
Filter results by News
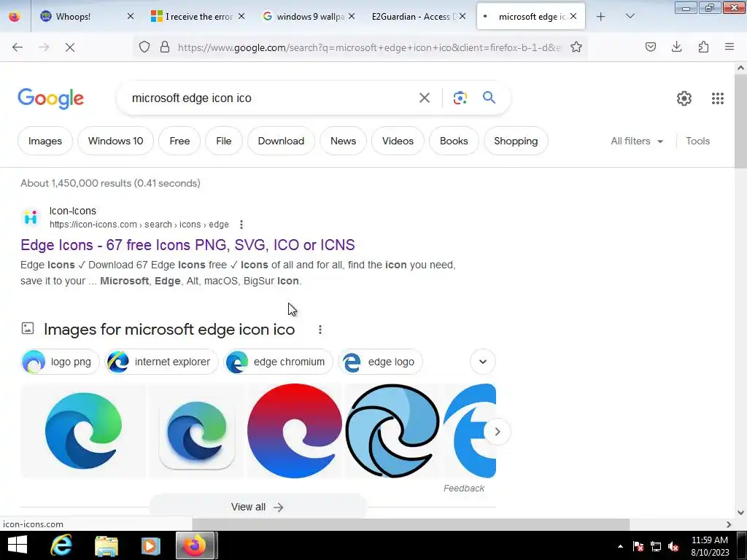(x=343, y=141)
